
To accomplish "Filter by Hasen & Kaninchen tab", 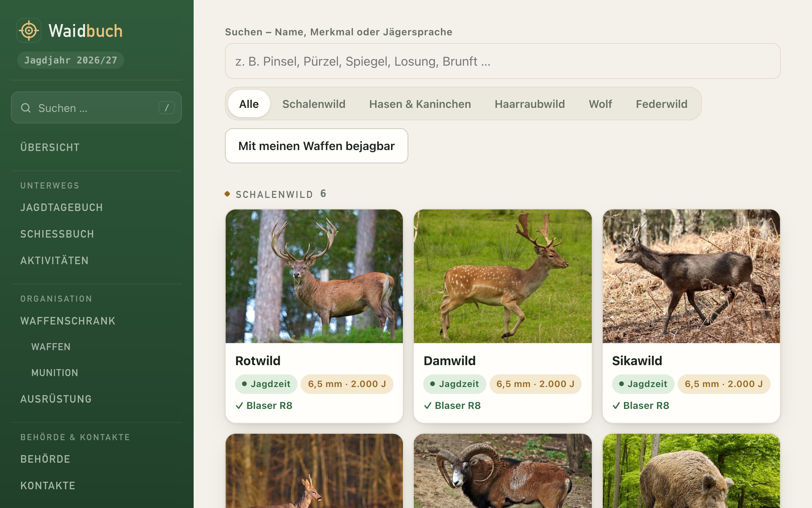I will [420, 104].
